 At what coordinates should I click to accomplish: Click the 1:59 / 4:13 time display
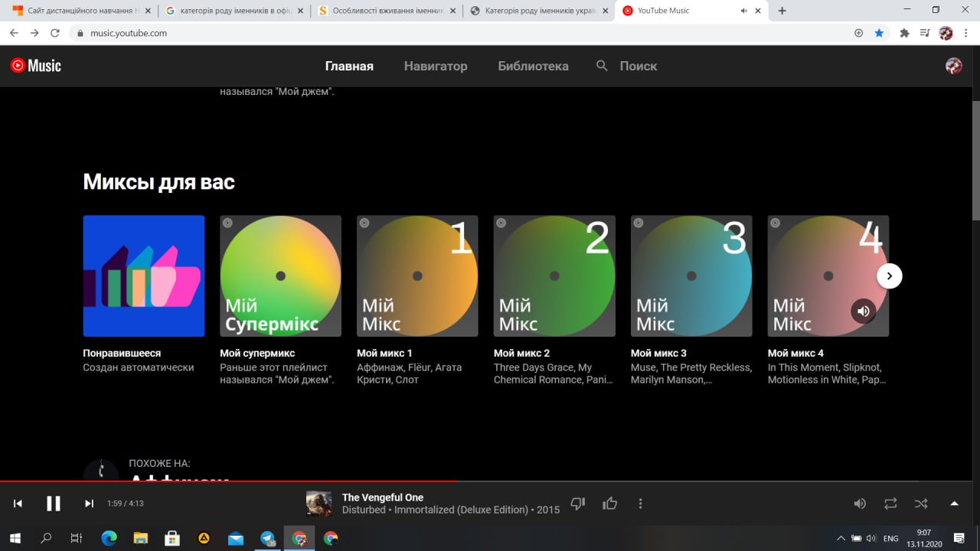126,504
